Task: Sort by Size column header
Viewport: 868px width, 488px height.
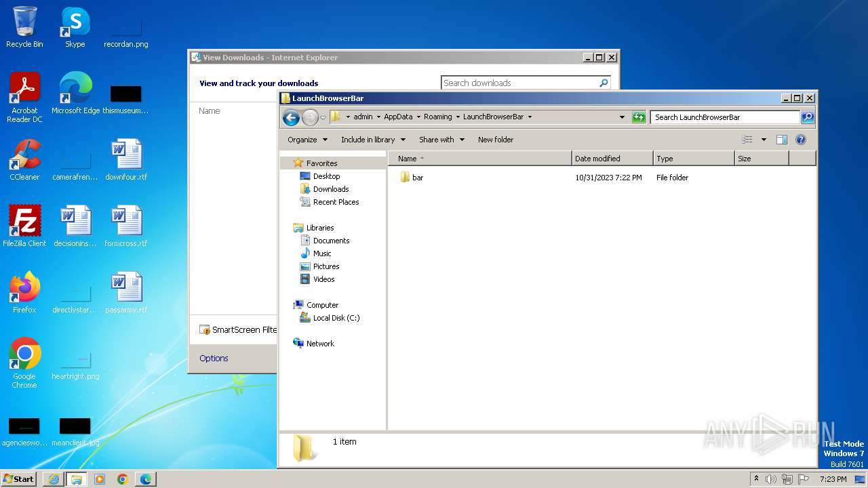Action: (762, 159)
